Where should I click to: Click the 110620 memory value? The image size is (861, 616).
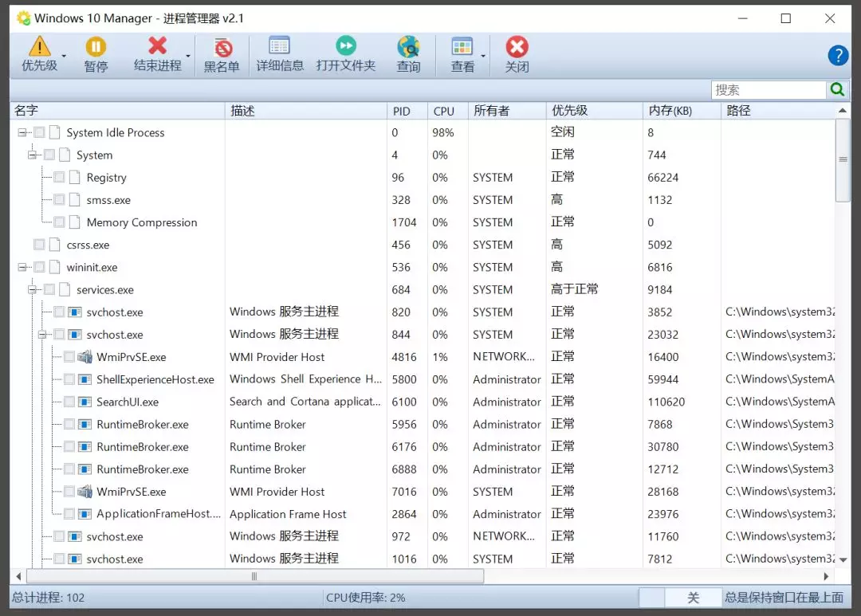coord(666,402)
